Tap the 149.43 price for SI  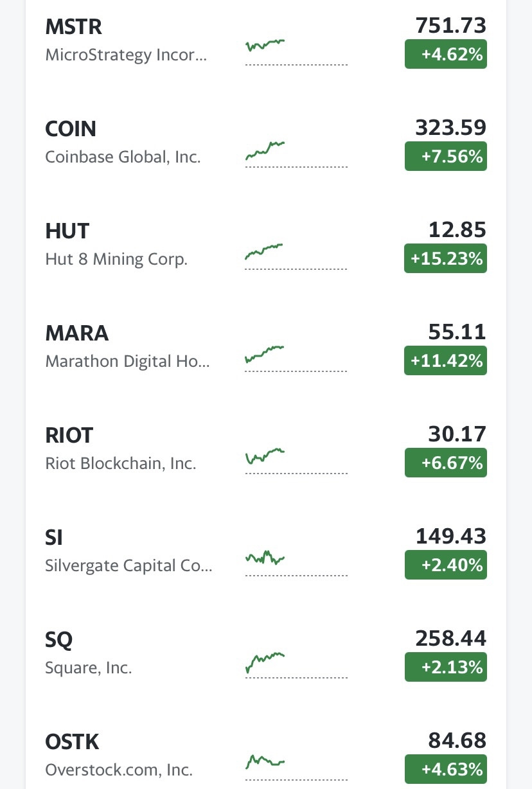pos(451,536)
